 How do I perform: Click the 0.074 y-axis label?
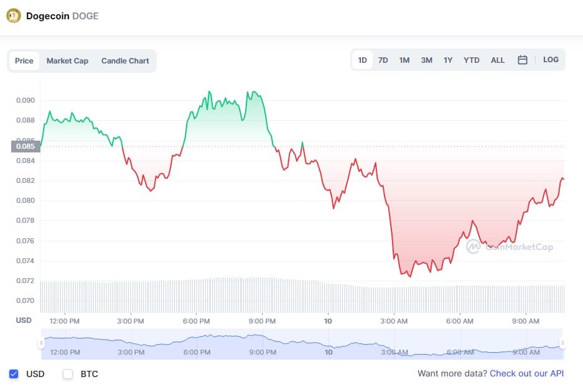tap(26, 261)
